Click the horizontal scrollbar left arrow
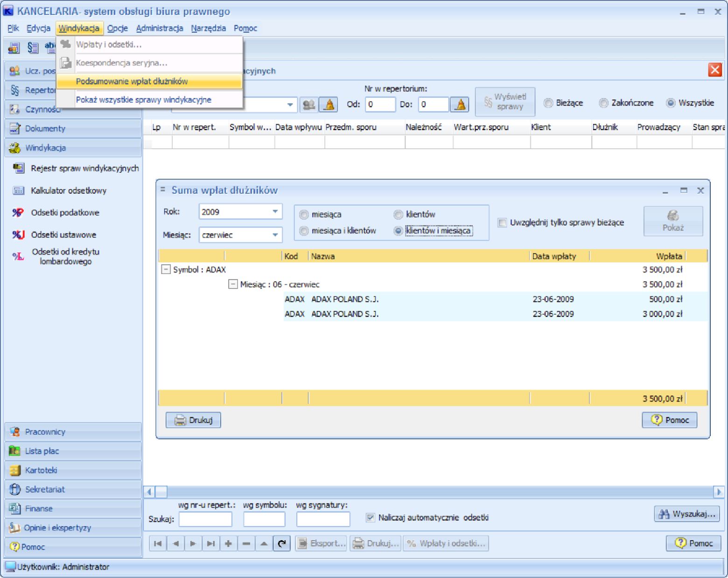Viewport: 728px width, 578px height. pyautogui.click(x=149, y=492)
